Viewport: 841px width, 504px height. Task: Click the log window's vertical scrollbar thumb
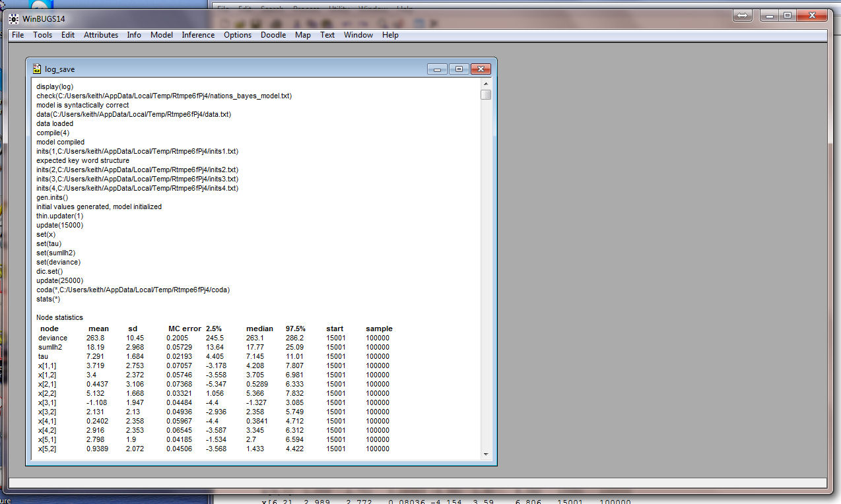click(486, 95)
